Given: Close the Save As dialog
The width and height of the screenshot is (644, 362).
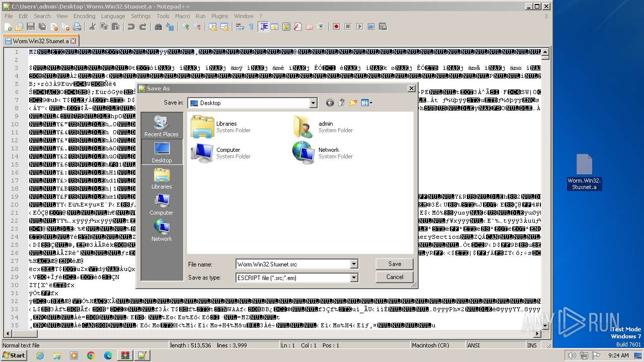Looking at the screenshot, I should 411,88.
